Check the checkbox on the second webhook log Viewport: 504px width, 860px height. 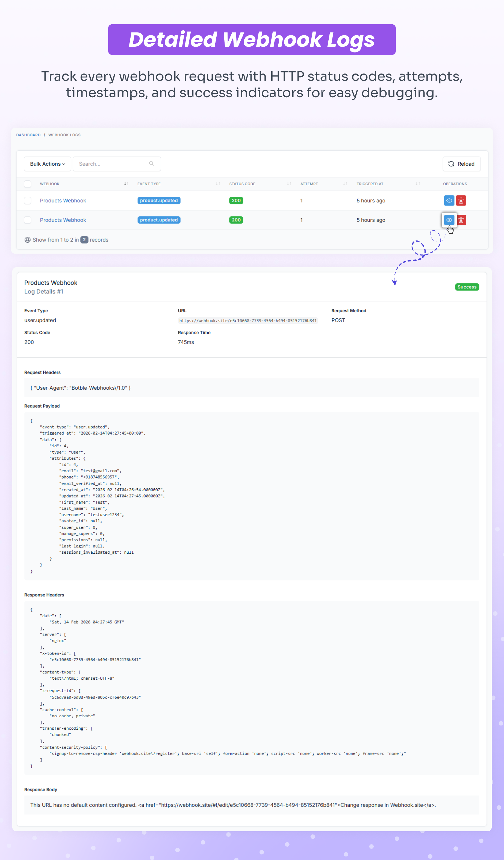pyautogui.click(x=28, y=220)
